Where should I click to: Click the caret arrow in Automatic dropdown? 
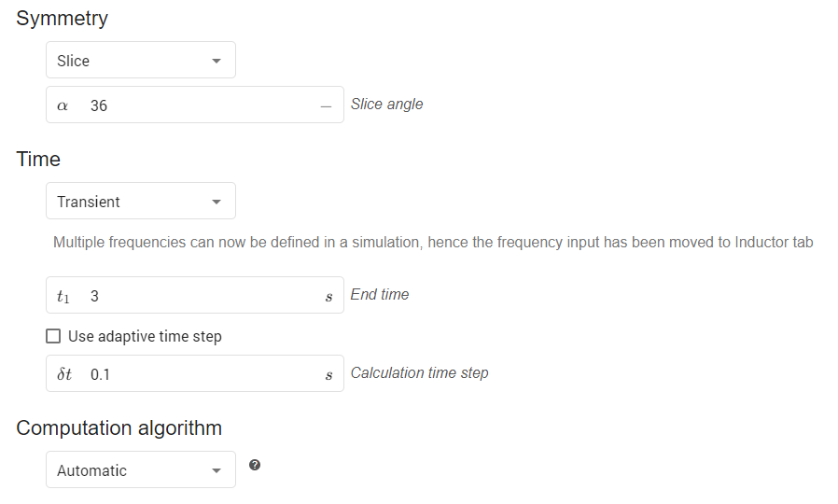click(x=216, y=470)
